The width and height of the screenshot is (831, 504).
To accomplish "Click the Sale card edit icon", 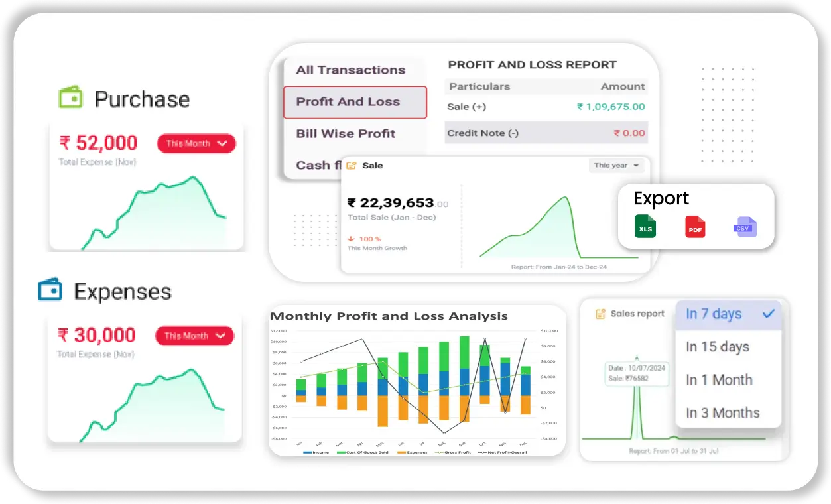I will coord(352,166).
